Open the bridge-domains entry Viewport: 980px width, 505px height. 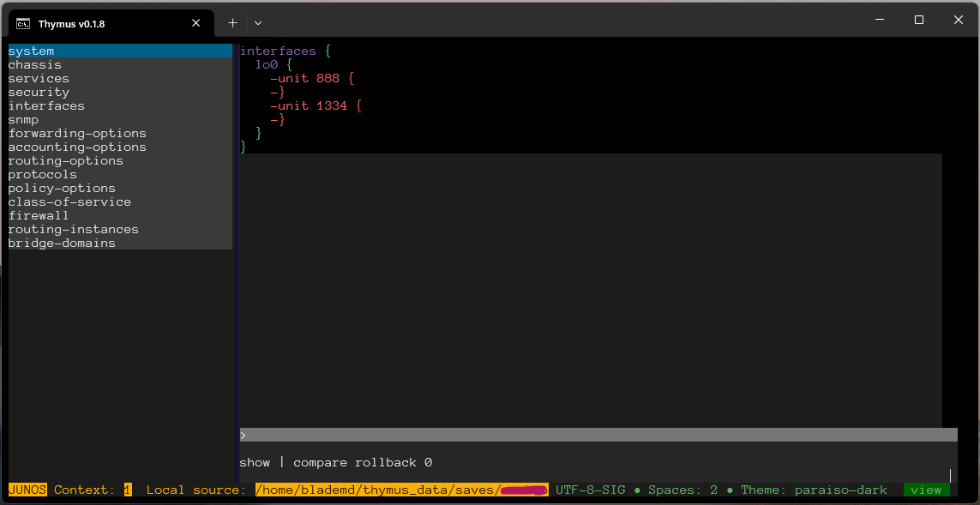[x=120, y=243]
